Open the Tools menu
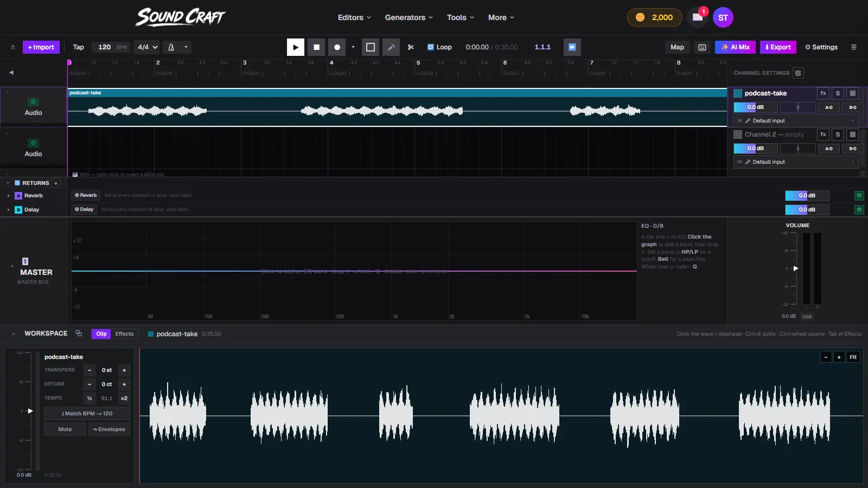Screen dimensions: 868x488 click(460, 17)
